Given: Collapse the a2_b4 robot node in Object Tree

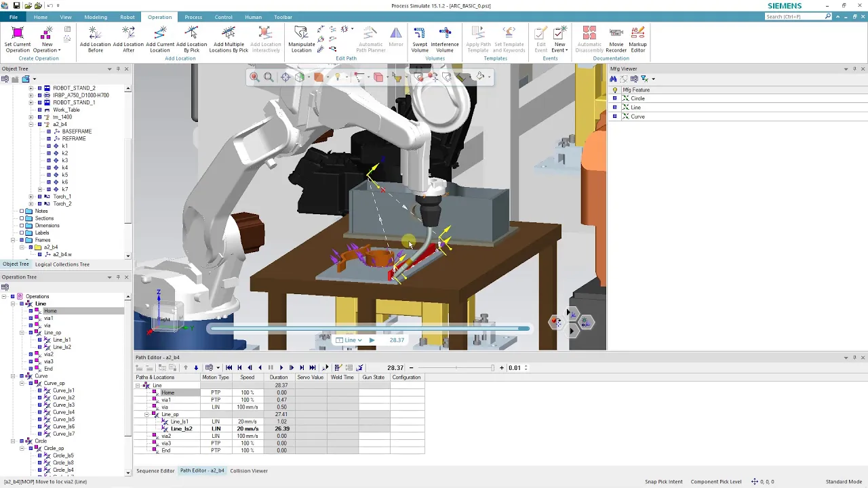Looking at the screenshot, I should point(31,125).
